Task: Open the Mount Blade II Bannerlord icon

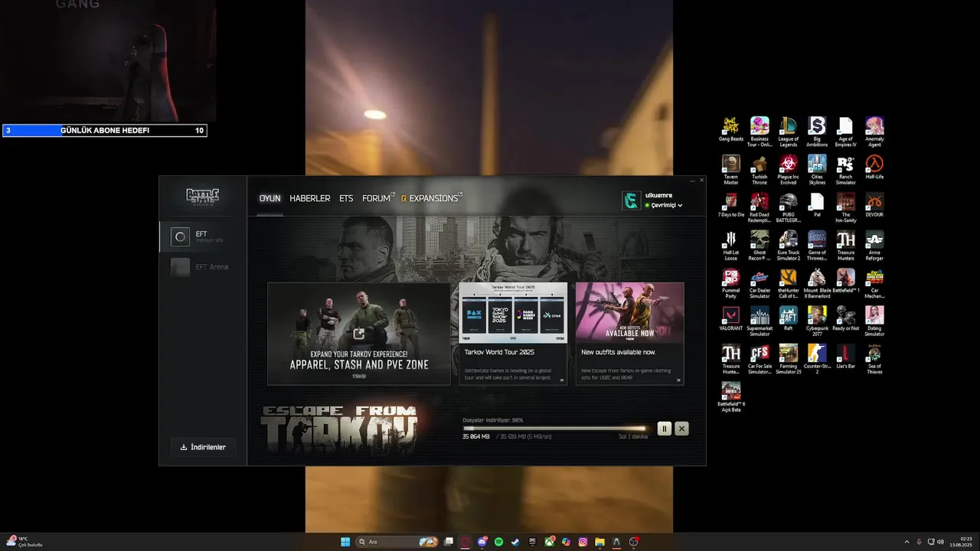Action: [817, 283]
